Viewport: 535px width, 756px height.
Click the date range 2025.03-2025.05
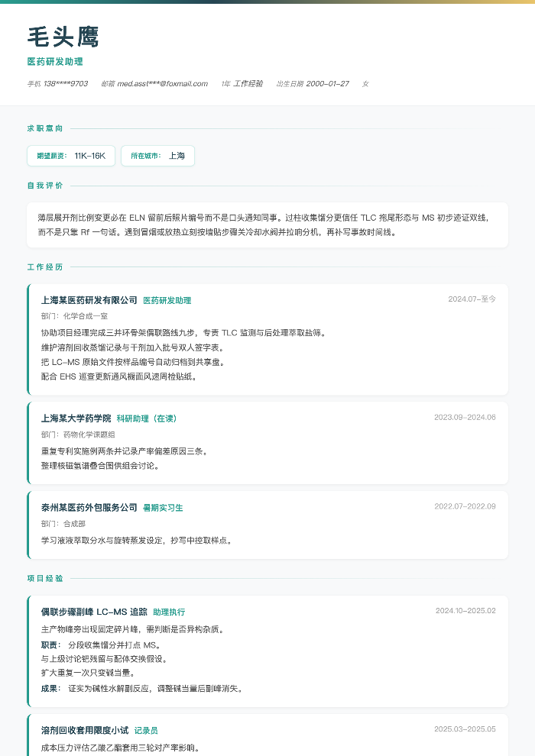click(x=465, y=729)
